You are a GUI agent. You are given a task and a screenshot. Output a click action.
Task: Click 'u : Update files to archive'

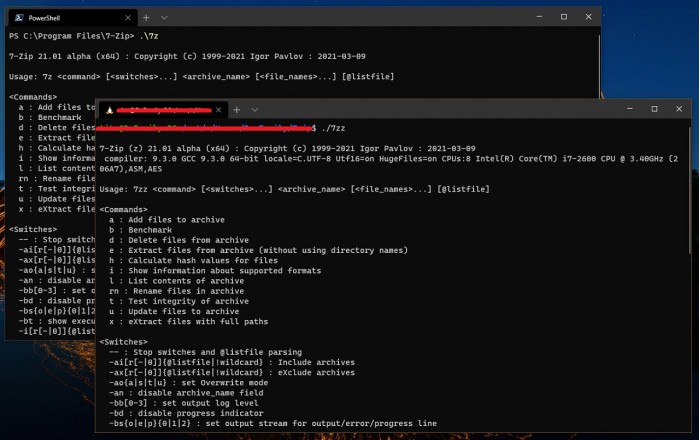click(174, 312)
